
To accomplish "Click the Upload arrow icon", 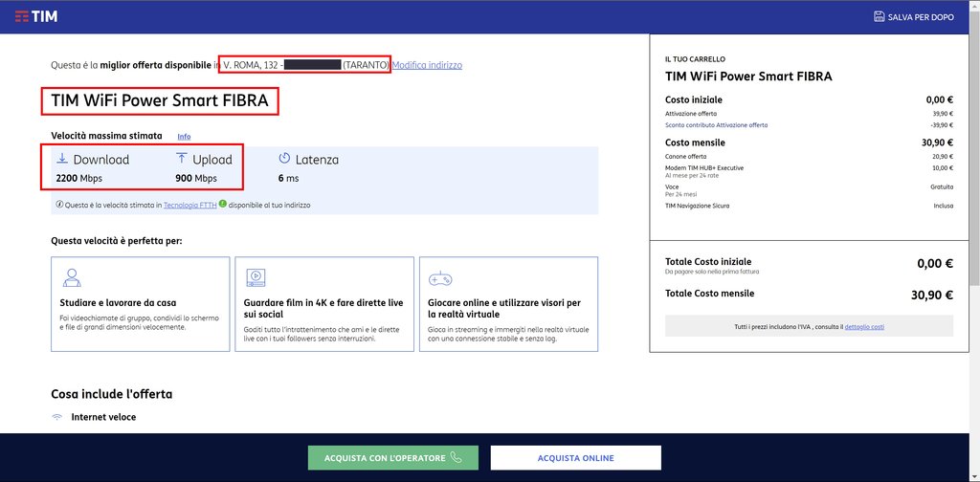I will tap(182, 159).
